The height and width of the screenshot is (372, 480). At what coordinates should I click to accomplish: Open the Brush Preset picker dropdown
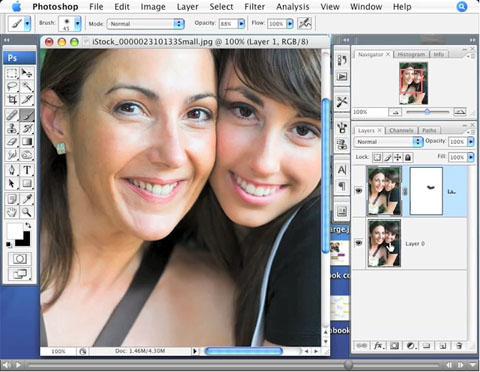click(77, 24)
